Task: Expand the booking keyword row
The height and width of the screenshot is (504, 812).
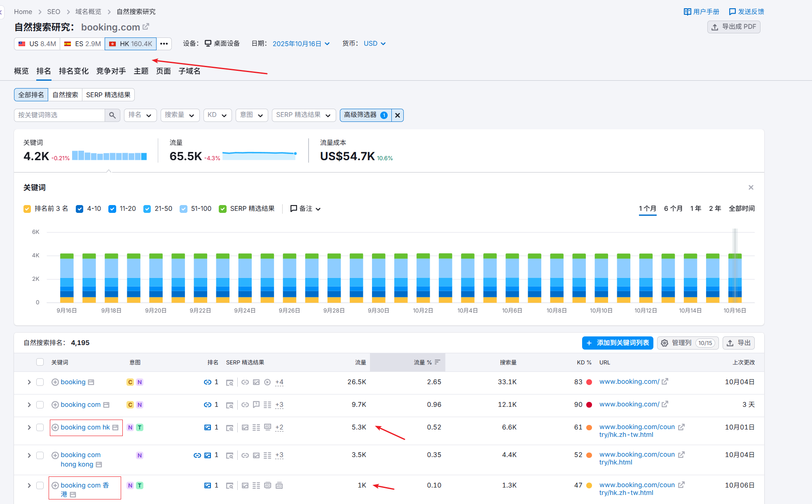Action: point(29,382)
